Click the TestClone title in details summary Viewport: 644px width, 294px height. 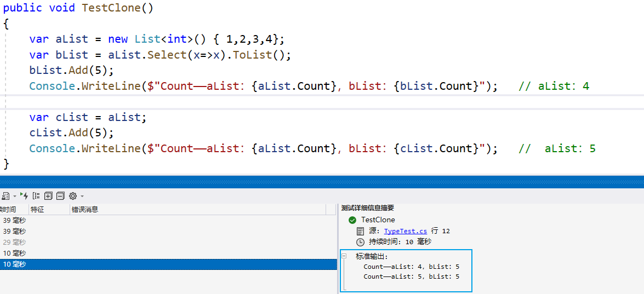pos(378,220)
